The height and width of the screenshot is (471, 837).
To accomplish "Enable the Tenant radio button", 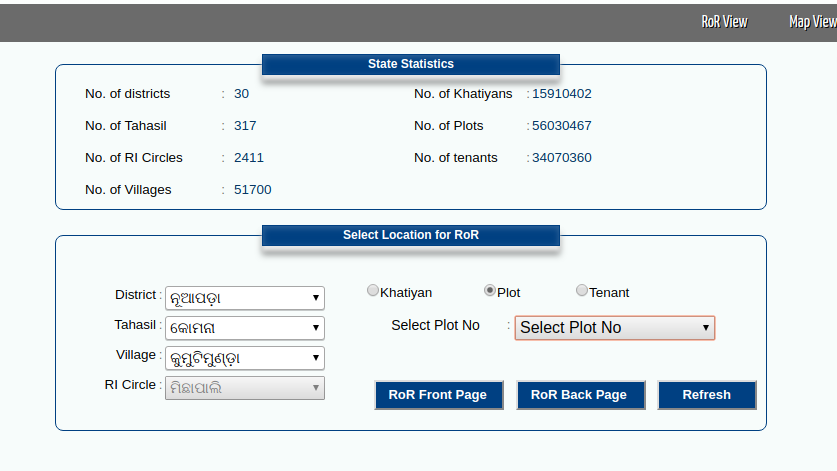I will point(582,291).
